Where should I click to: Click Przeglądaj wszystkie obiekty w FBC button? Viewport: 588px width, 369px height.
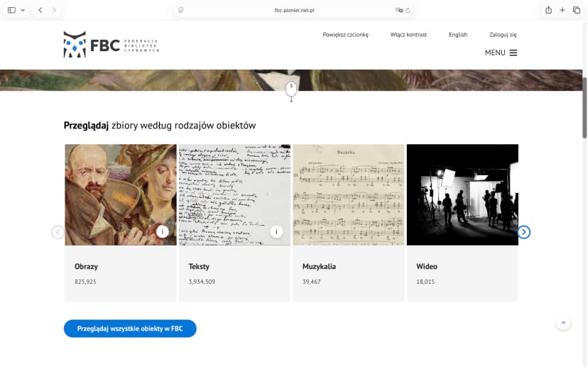[x=130, y=329]
